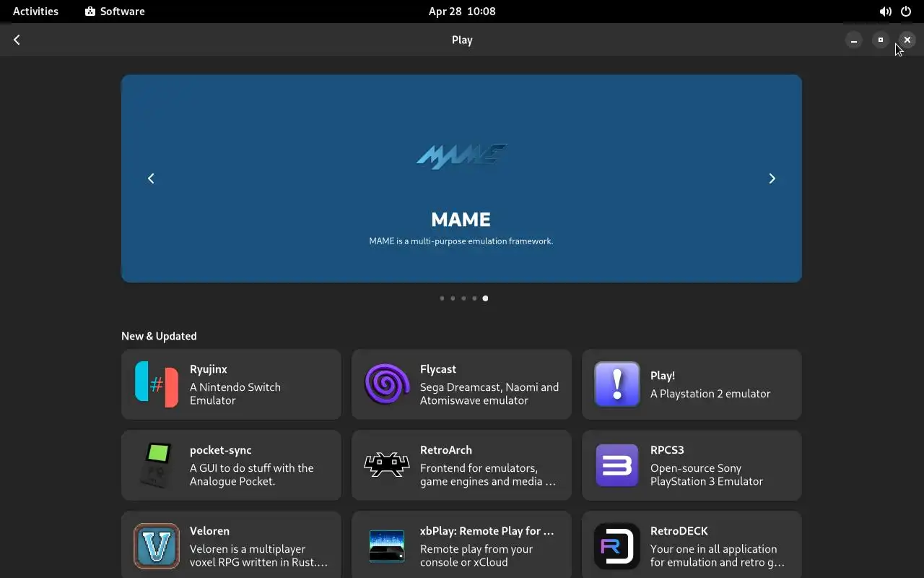Click 'A Playstation 2 emulator' description
Image resolution: width=924 pixels, height=578 pixels.
tap(710, 394)
